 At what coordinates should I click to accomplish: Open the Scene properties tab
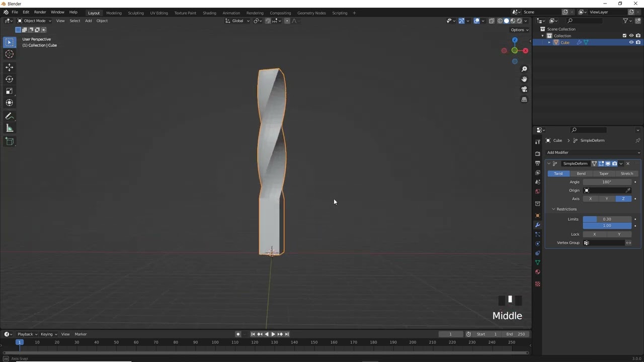click(x=537, y=182)
